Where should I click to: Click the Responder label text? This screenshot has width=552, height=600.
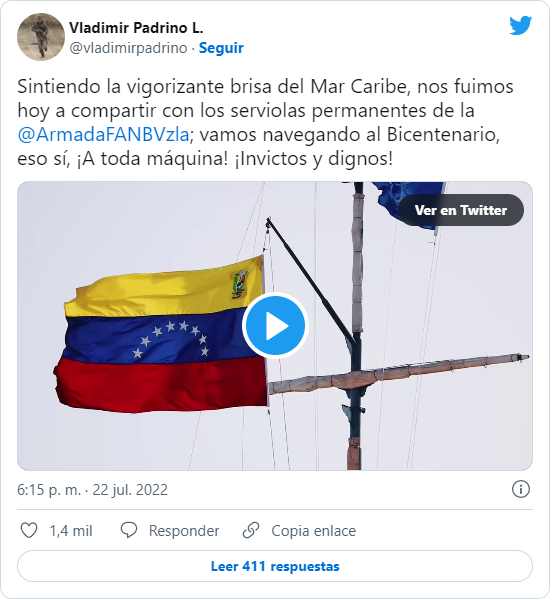click(x=184, y=531)
